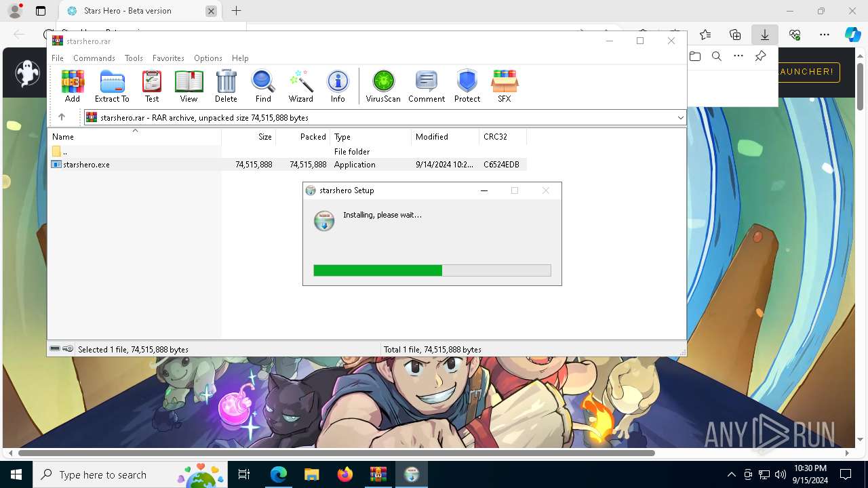The height and width of the screenshot is (488, 868).
Task: Sort by the Size column header
Action: [248, 137]
